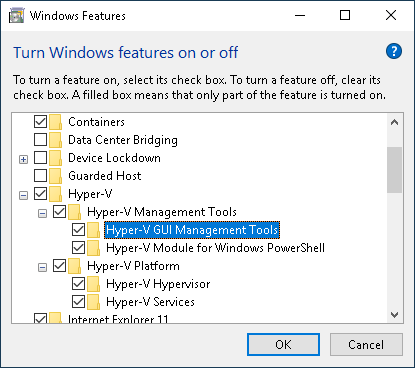Enable the Data Center Bridging checkbox
Image resolution: width=415 pixels, height=368 pixels.
pyautogui.click(x=40, y=140)
